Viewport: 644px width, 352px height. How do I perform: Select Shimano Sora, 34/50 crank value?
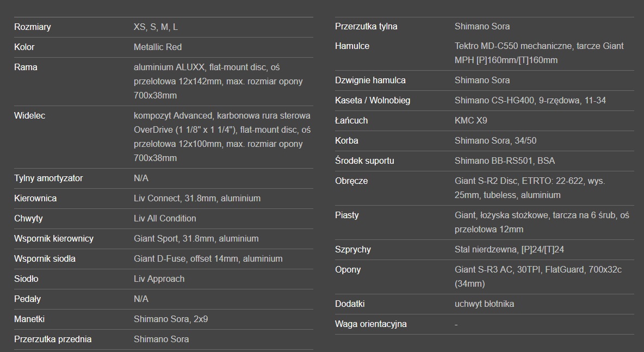pyautogui.click(x=496, y=141)
